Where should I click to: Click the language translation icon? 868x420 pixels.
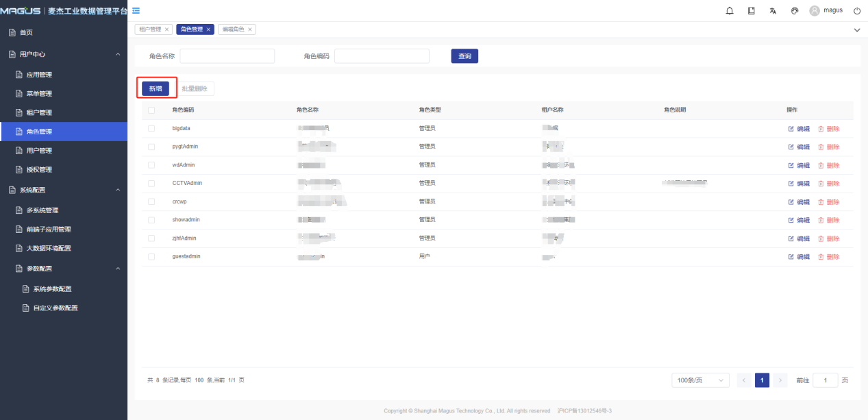(773, 11)
